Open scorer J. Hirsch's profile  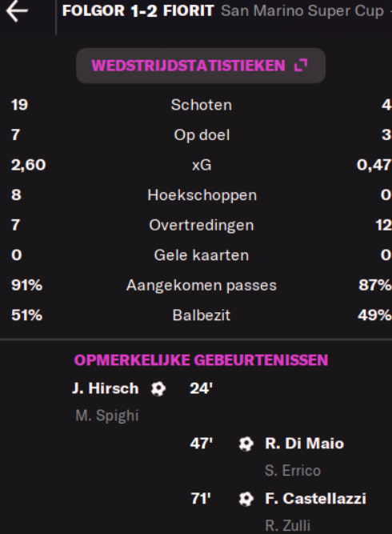point(106,388)
